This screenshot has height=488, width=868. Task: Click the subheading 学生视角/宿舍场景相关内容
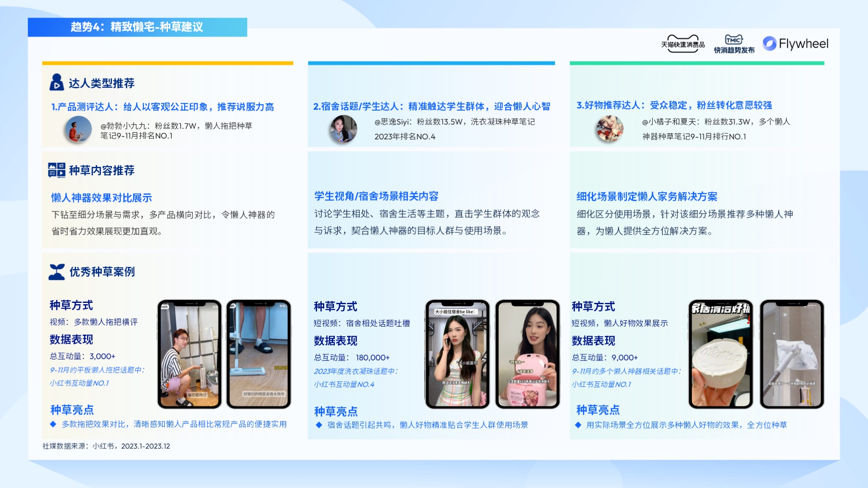[376, 196]
